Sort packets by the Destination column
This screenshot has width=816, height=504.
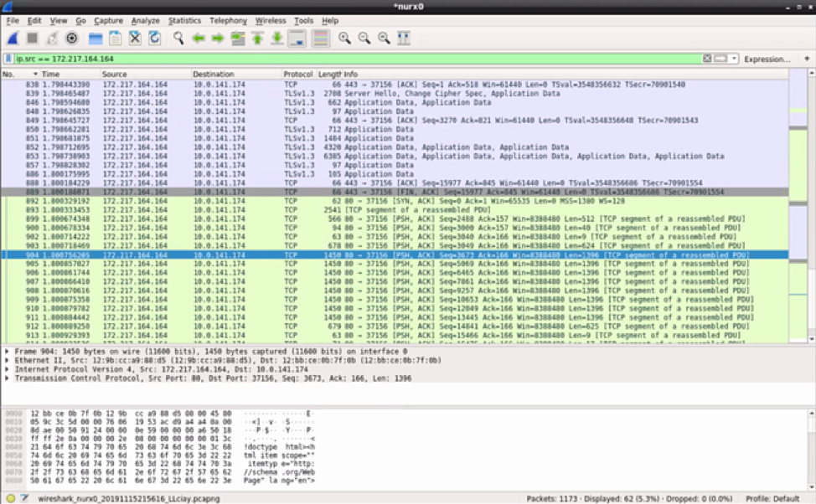point(235,74)
